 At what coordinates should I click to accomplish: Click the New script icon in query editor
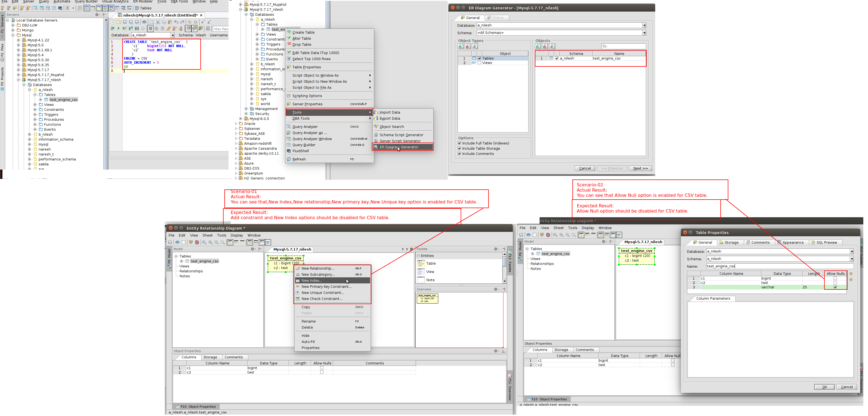click(113, 22)
